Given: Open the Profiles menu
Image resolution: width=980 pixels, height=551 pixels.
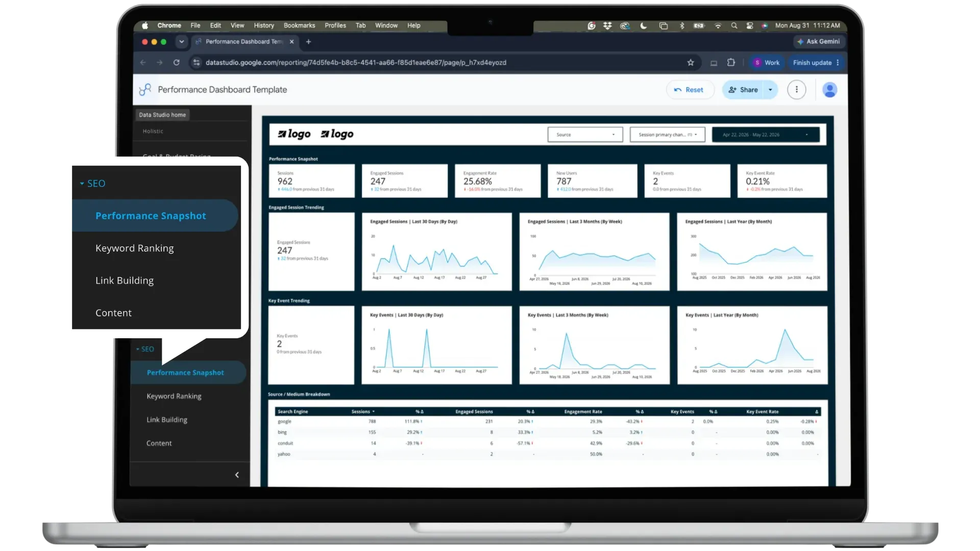Looking at the screenshot, I should (335, 26).
